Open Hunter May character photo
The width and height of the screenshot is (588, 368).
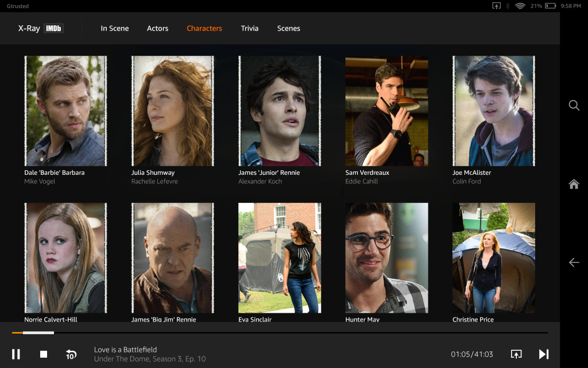386,258
